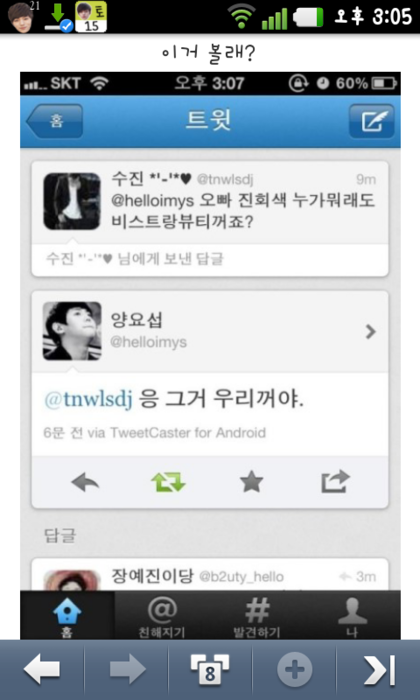The height and width of the screenshot is (700, 420).
Task: Switch to the 홈 birdhouse tab
Action: (x=67, y=615)
